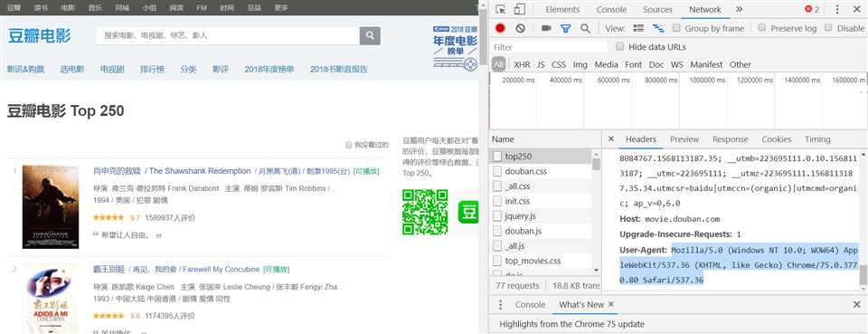Toggle the Disable cache checkbox
Screen dimensions: 868x334
coord(829,28)
